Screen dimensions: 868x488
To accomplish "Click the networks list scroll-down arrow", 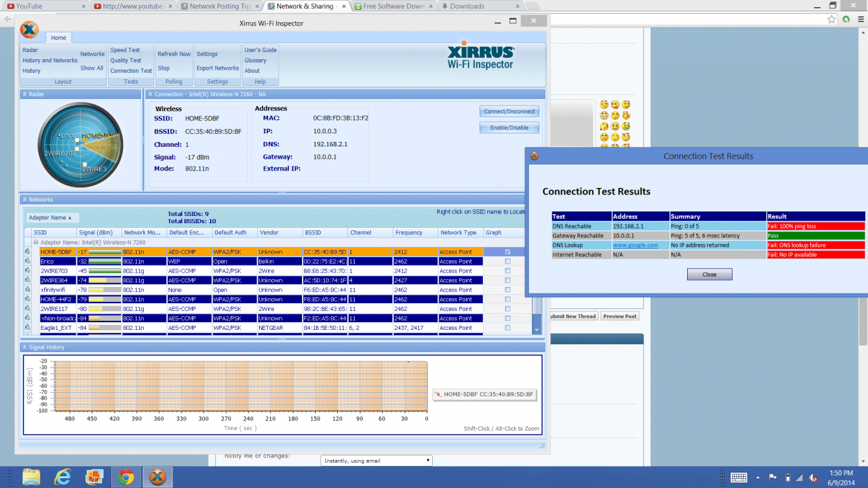I will click(537, 330).
